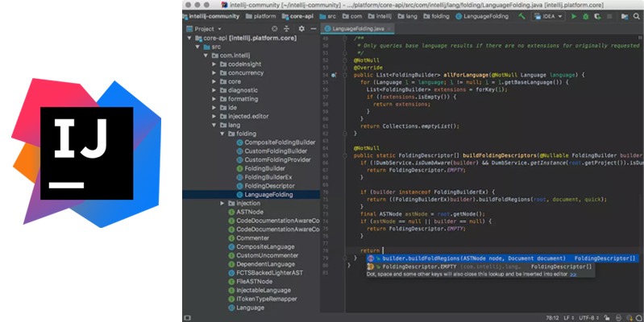Click the inspector (Hector) icon in status bar
This screenshot has height=322, width=644.
tap(618, 318)
